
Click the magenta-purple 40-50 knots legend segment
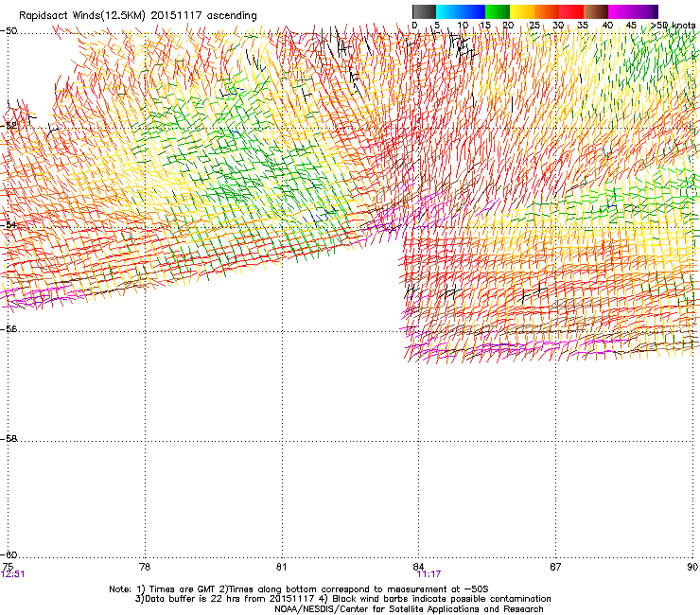tap(633, 11)
